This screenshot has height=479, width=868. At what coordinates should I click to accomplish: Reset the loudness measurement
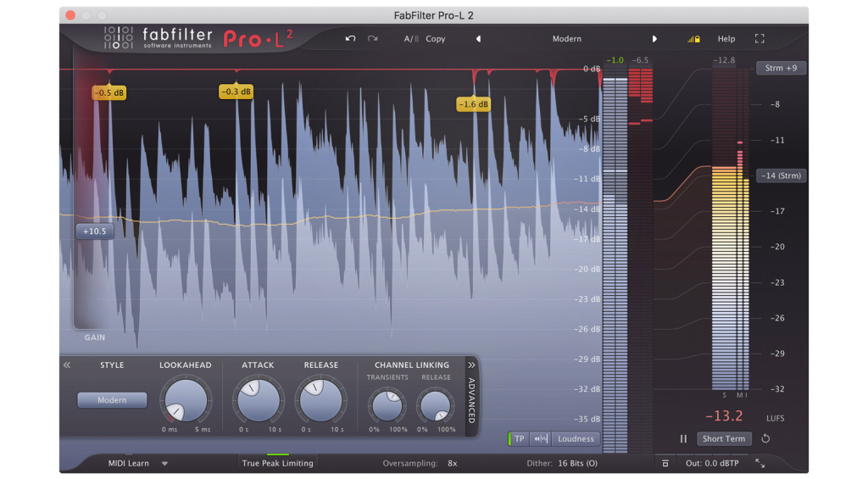point(765,438)
